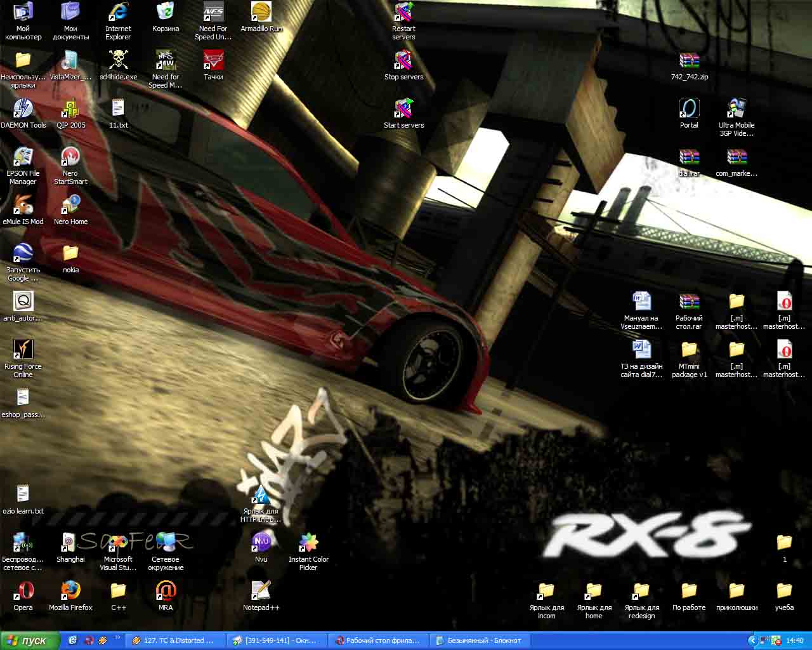The image size is (812, 650).
Task: Click the пуск Start button
Action: [29, 640]
